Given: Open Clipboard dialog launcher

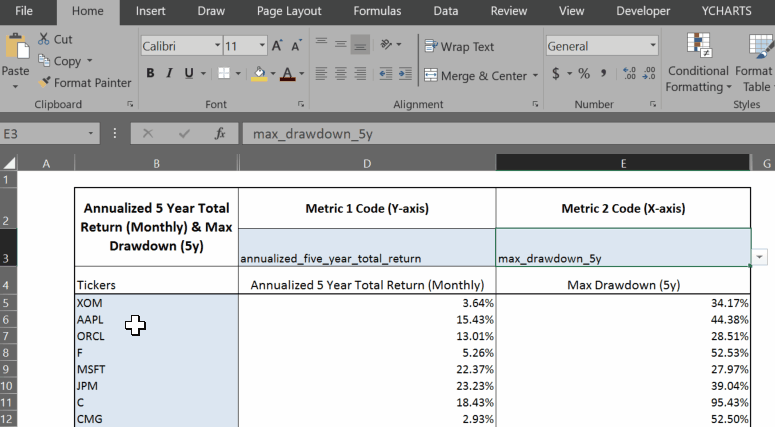Looking at the screenshot, I should pyautogui.click(x=130, y=104).
